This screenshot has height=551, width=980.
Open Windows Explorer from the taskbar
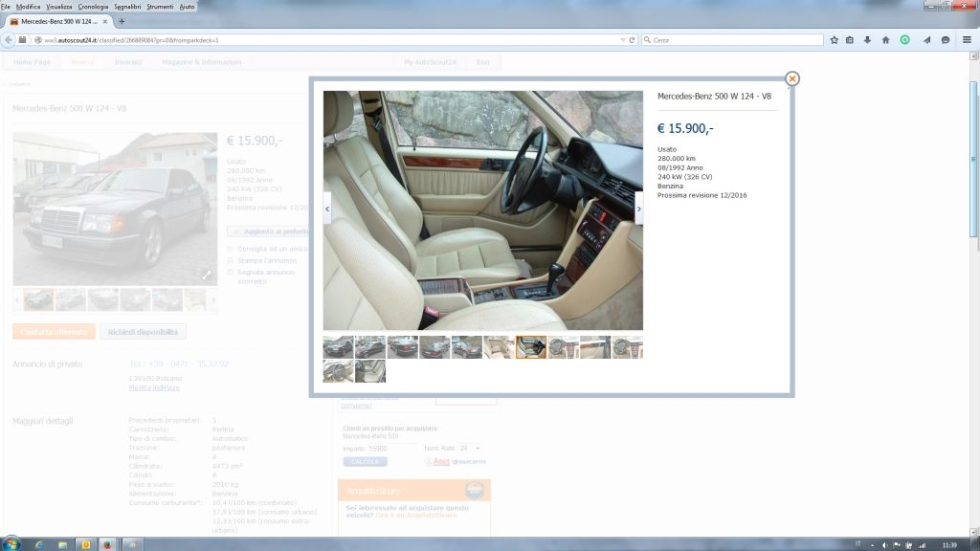[x=62, y=544]
